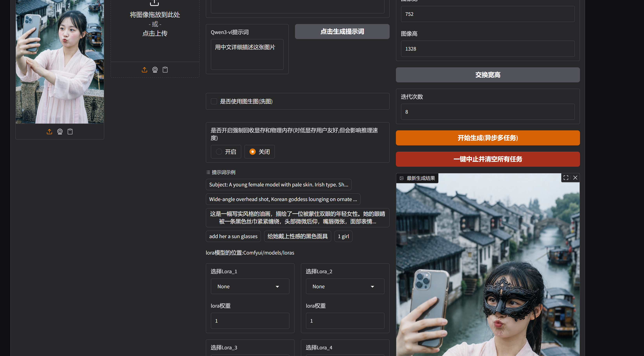644x356 pixels.
Task: Click 点击生成提示词 button
Action: (x=342, y=31)
